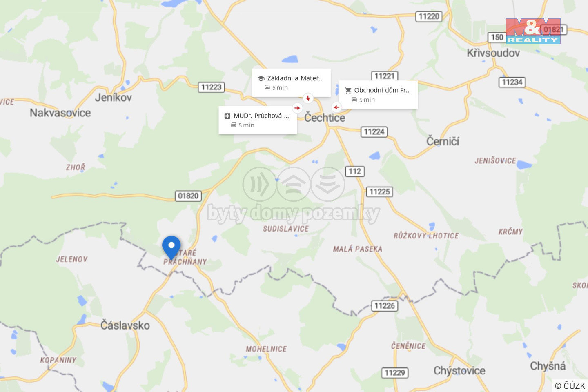
Task: Click the M&M Reality logo
Action: coord(533,31)
